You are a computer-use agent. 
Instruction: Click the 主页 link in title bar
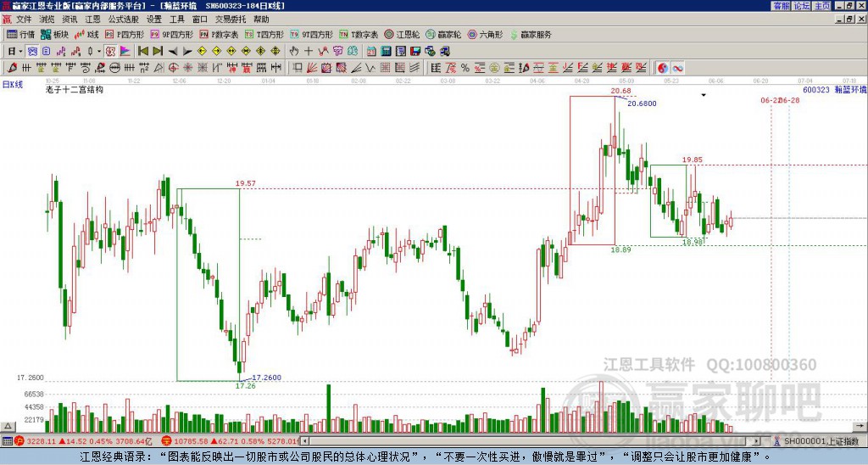[821, 6]
